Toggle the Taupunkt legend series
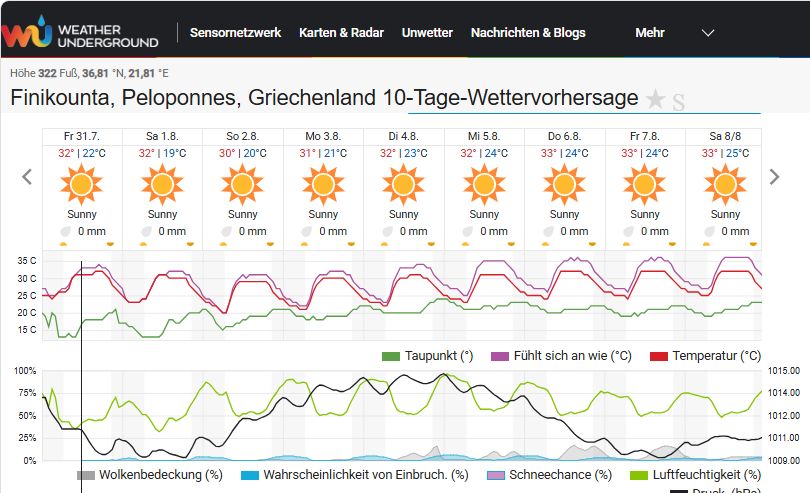 point(427,356)
